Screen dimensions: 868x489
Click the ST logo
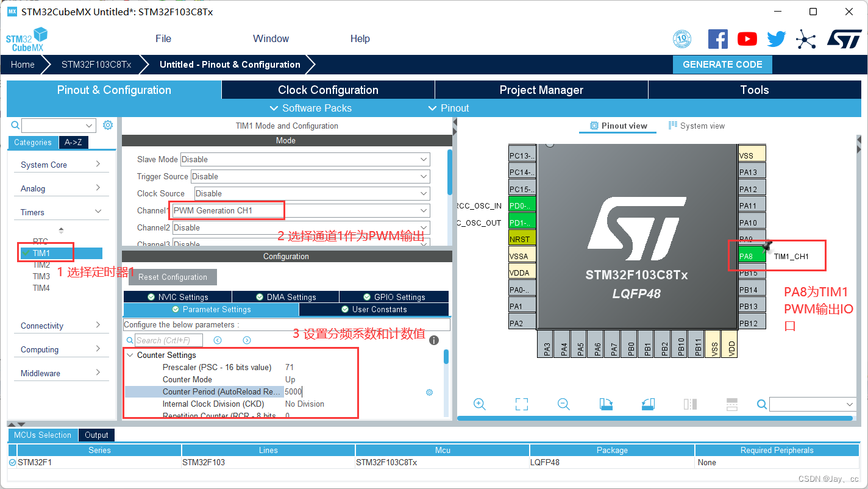[x=844, y=39]
